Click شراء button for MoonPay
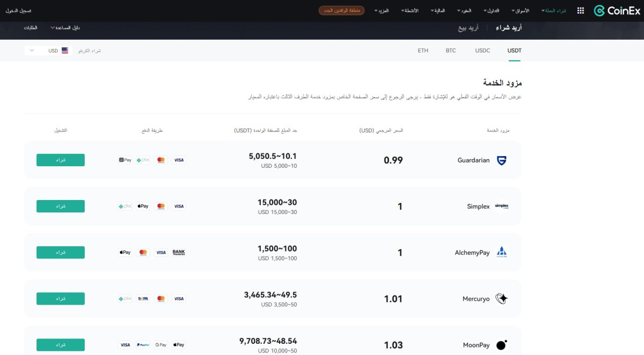This screenshot has height=355, width=644. 61,345
